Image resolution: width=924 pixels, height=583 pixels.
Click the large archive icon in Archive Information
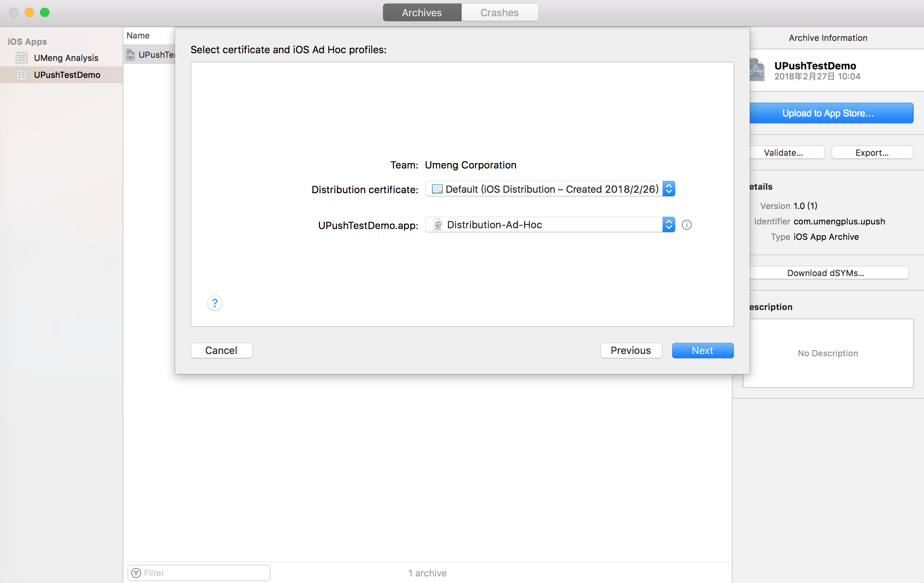pos(757,70)
